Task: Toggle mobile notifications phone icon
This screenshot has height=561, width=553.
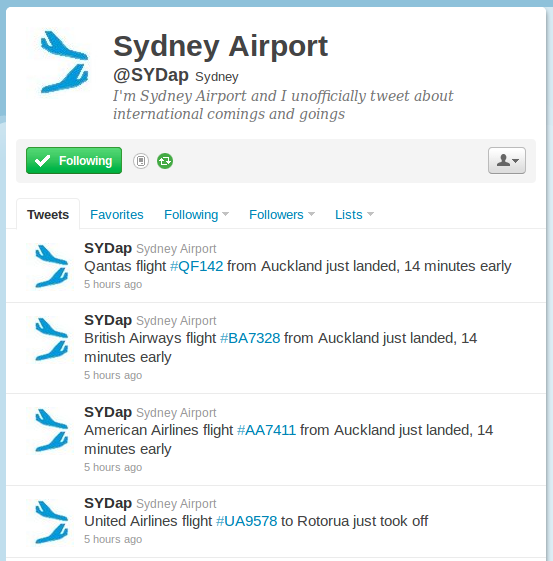Action: click(x=141, y=161)
